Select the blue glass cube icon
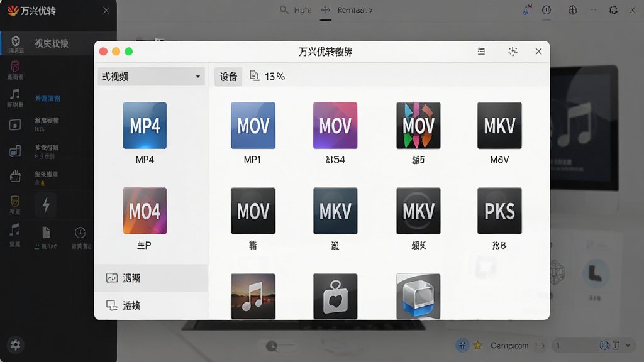 [418, 296]
